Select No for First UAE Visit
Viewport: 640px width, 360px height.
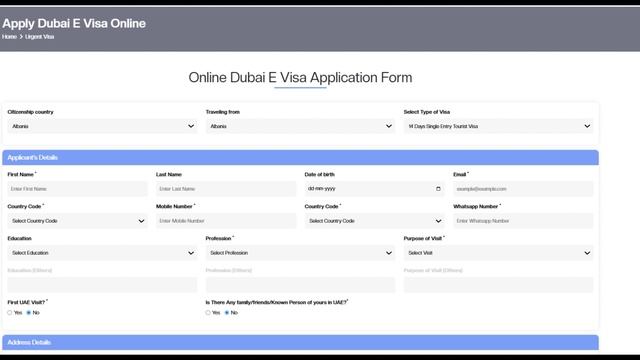point(29,313)
